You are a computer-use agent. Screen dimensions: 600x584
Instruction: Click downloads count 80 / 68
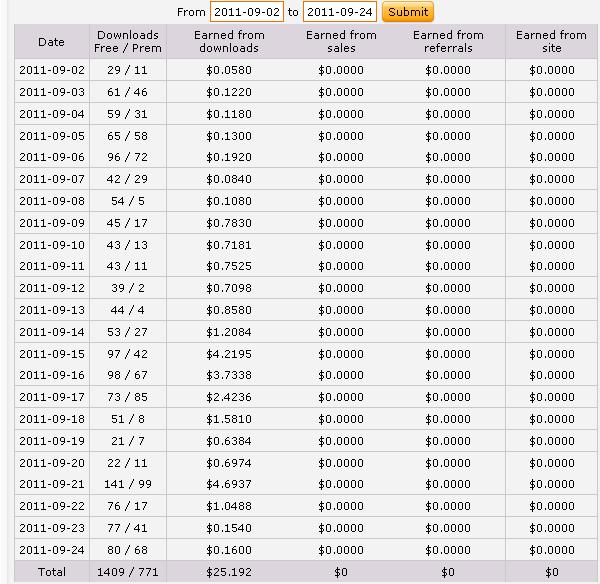pyautogui.click(x=127, y=550)
